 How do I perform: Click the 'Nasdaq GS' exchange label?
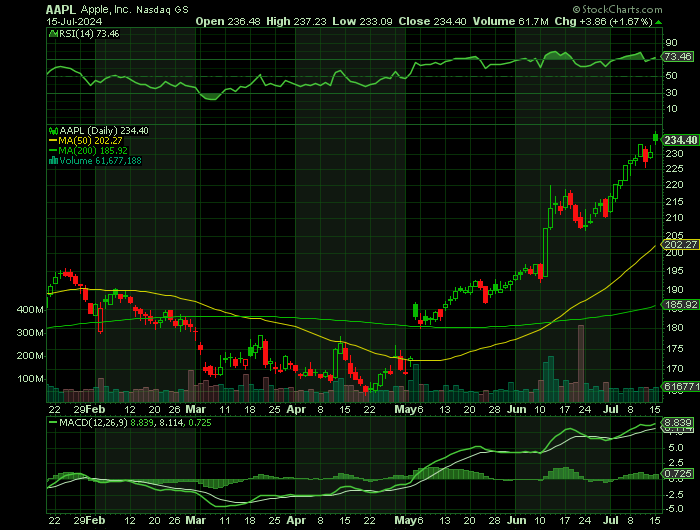(x=162, y=10)
